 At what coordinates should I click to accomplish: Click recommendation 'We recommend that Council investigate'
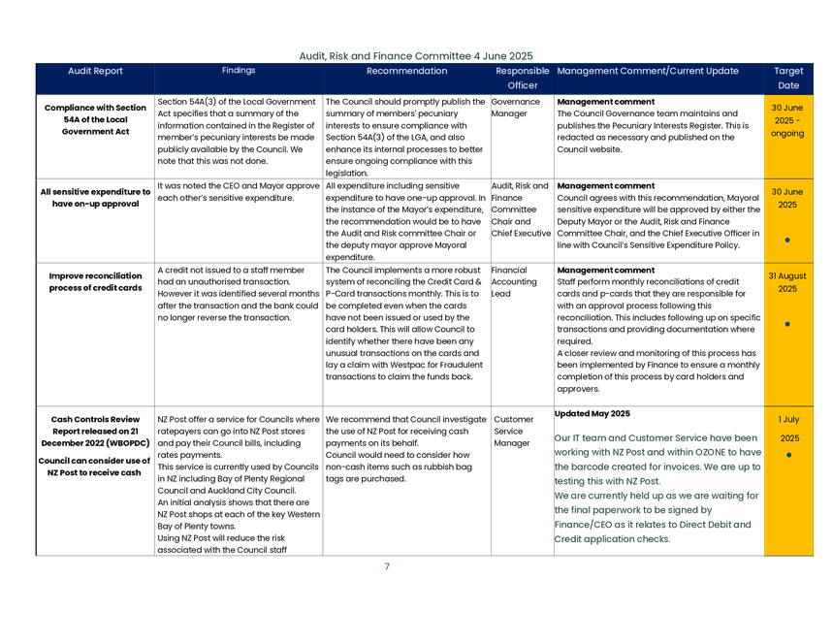click(406, 431)
